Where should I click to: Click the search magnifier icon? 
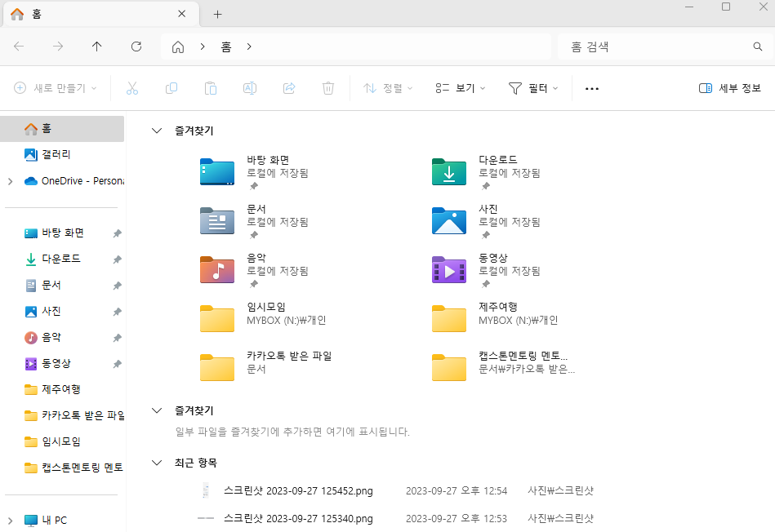pyautogui.click(x=757, y=47)
